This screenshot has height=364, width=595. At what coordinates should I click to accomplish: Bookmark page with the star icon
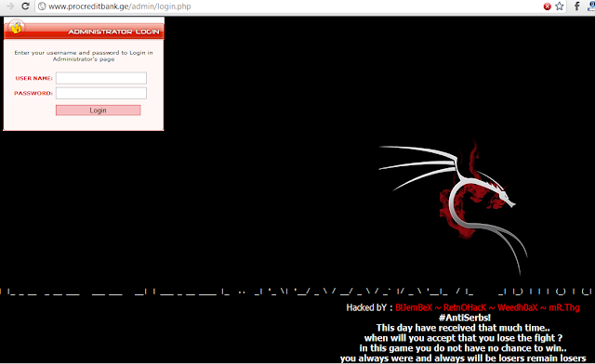(x=560, y=6)
